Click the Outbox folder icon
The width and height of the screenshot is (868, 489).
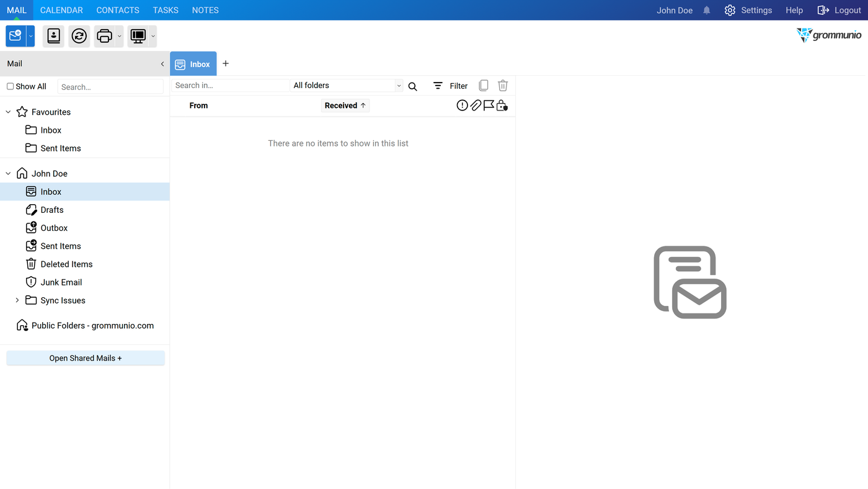31,228
